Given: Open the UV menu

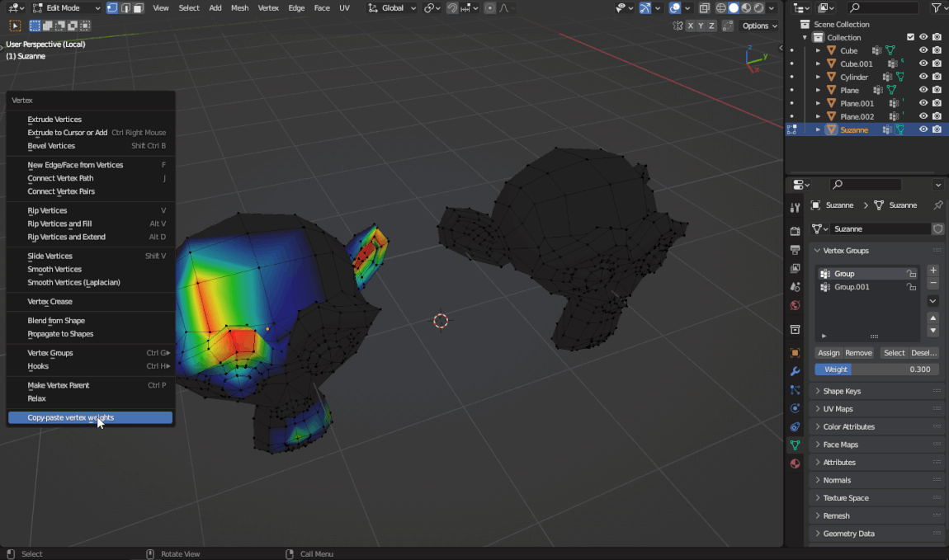Looking at the screenshot, I should (344, 8).
